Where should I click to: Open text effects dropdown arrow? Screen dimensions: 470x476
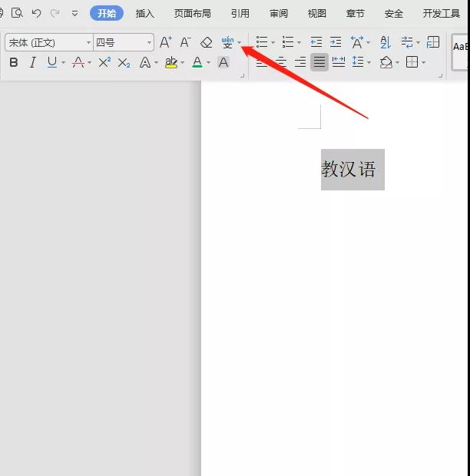[x=157, y=62]
